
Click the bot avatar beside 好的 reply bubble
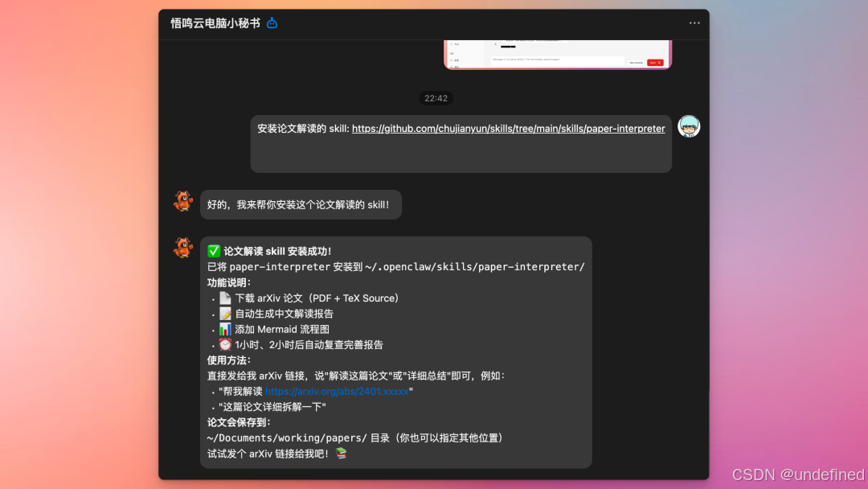click(183, 202)
